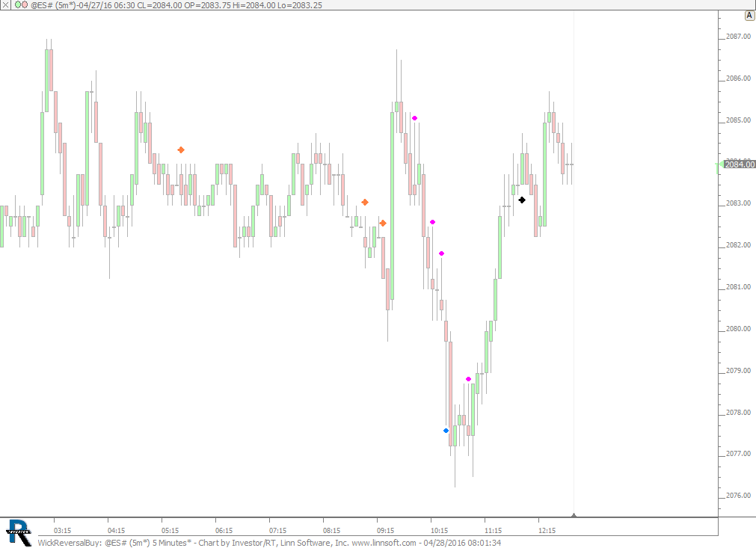This screenshot has width=756, height=548.
Task: Click the 09:15 time axis label
Action: point(385,530)
